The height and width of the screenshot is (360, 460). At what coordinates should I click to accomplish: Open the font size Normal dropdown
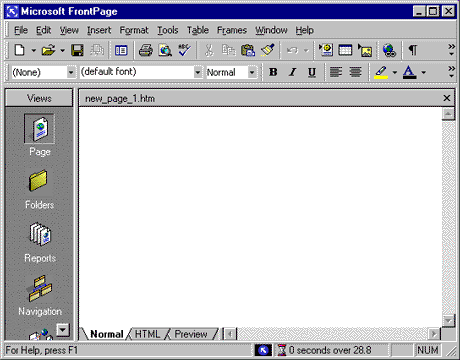[252, 72]
